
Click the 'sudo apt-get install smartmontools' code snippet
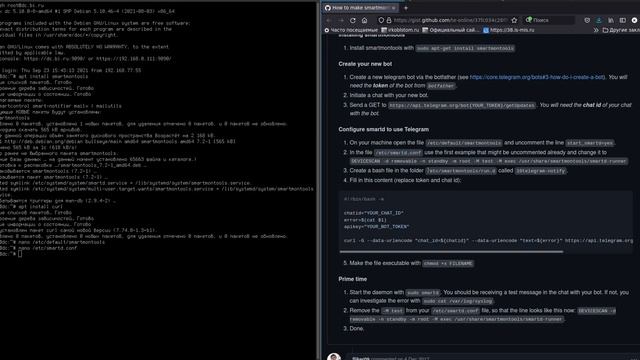(x=465, y=49)
